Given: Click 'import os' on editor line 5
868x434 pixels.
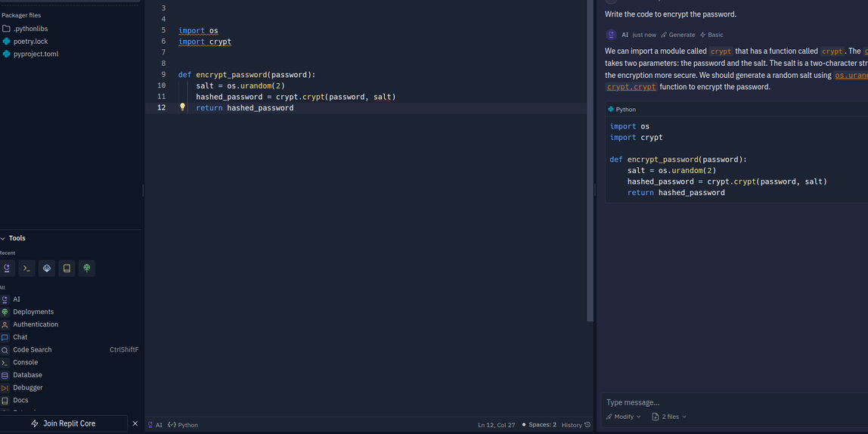Looking at the screenshot, I should coord(198,30).
